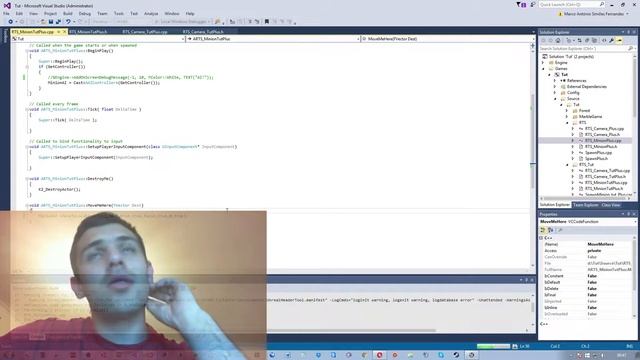This screenshot has height=360, width=640.
Task: Close the RTS_MinionTutPlus.cpp tab with its X
Action: pos(64,31)
